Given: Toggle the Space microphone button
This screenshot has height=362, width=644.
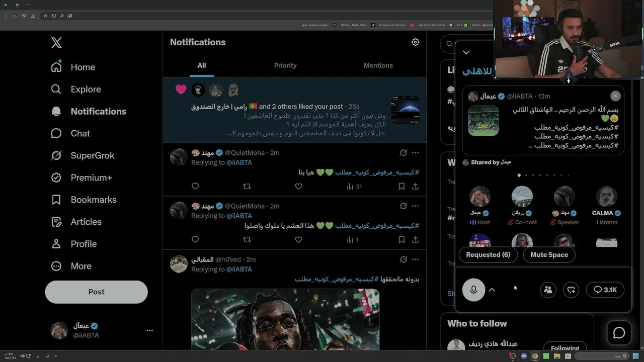Looking at the screenshot, I should click(473, 290).
